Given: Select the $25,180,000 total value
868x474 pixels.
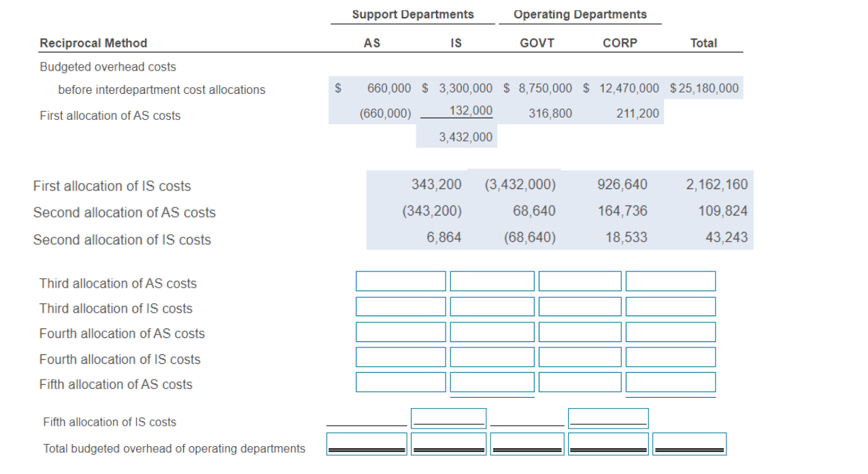Looking at the screenshot, I should pos(703,88).
